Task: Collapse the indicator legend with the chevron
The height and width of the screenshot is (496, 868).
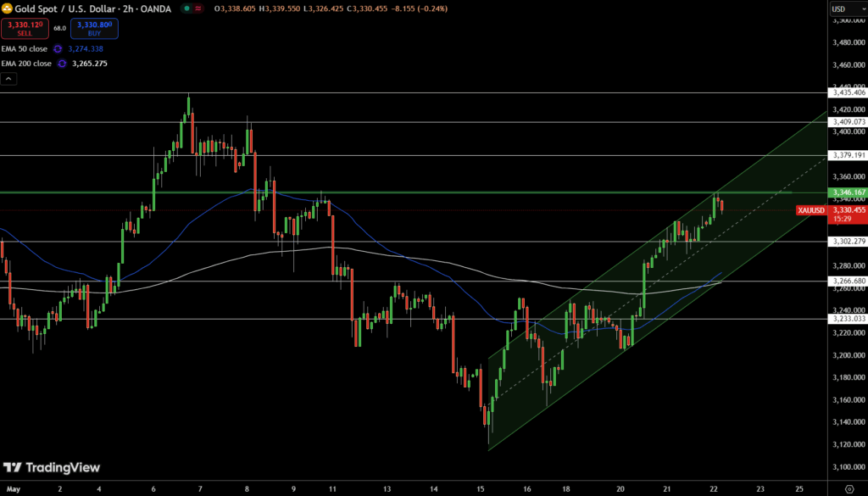Action: coord(8,79)
